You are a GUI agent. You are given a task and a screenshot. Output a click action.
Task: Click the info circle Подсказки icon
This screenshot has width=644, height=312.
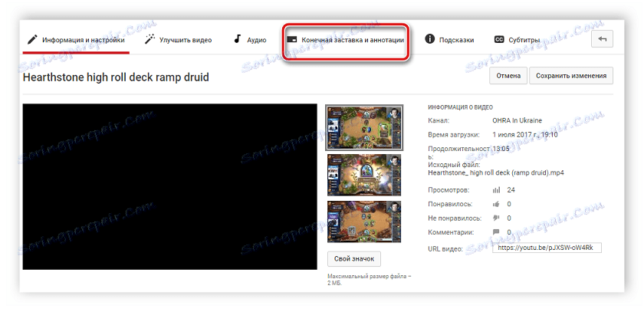[429, 39]
